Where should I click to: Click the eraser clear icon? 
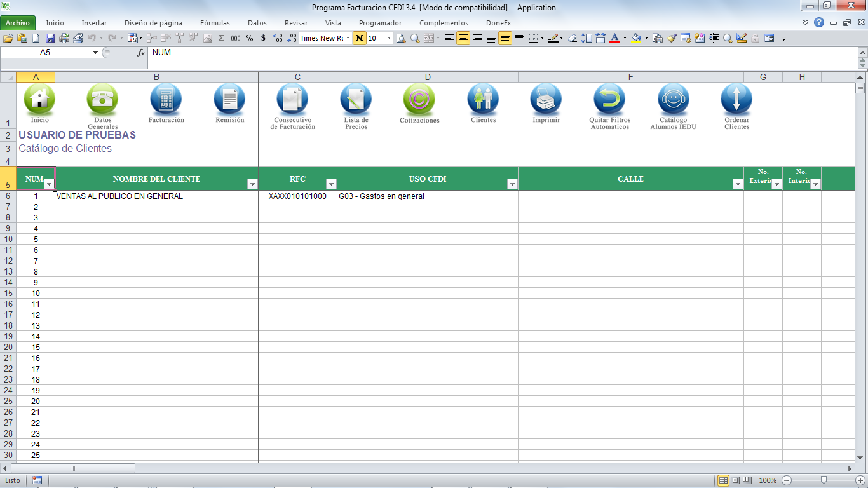click(x=573, y=38)
